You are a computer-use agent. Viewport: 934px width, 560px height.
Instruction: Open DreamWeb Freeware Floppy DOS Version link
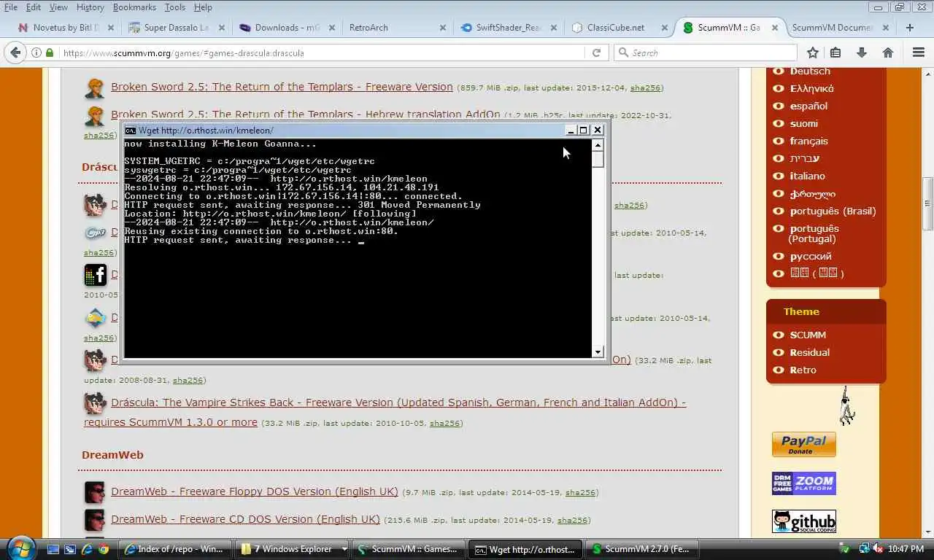tap(255, 491)
